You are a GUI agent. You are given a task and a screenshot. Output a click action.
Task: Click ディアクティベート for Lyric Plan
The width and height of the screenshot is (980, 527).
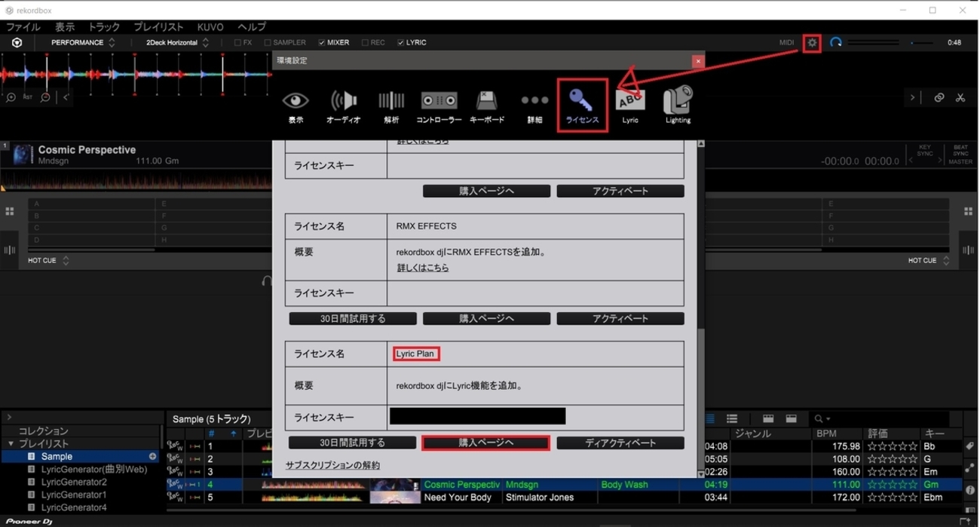pyautogui.click(x=620, y=443)
